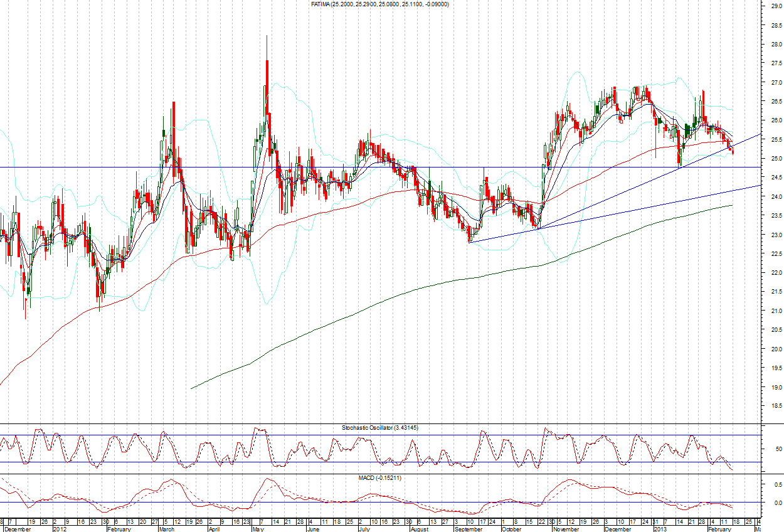Click the 2012 year label

[60, 529]
